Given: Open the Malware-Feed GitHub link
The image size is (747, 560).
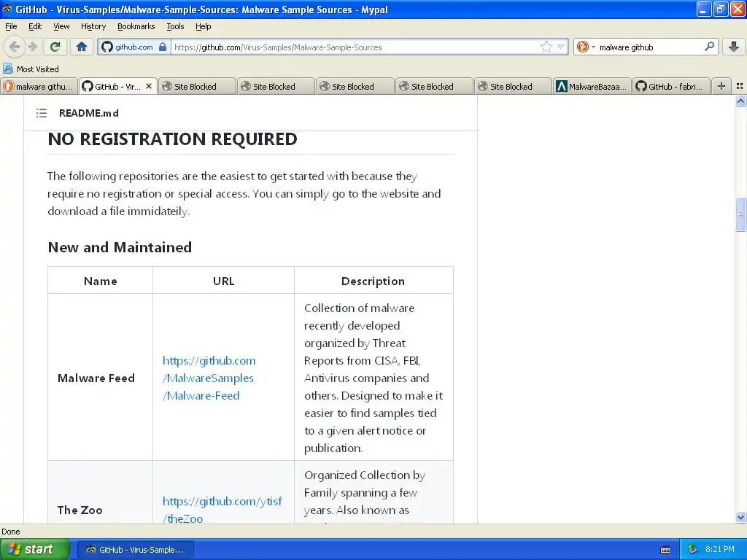Looking at the screenshot, I should click(x=209, y=378).
